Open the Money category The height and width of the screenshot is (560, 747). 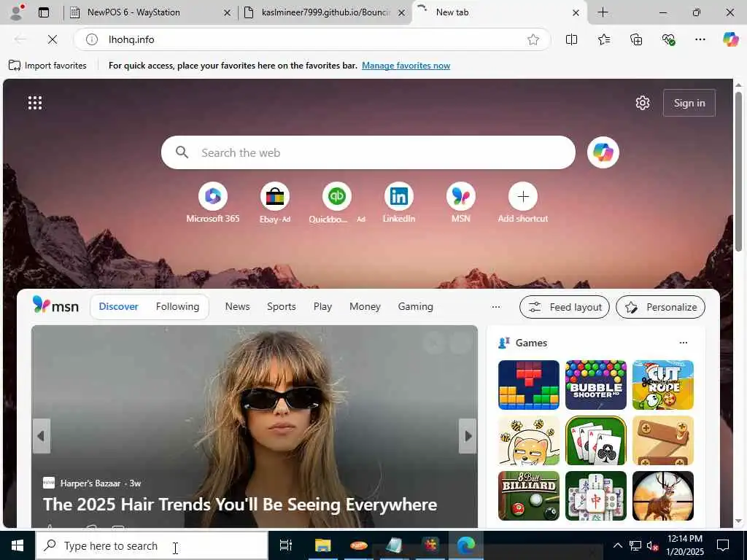click(x=365, y=307)
